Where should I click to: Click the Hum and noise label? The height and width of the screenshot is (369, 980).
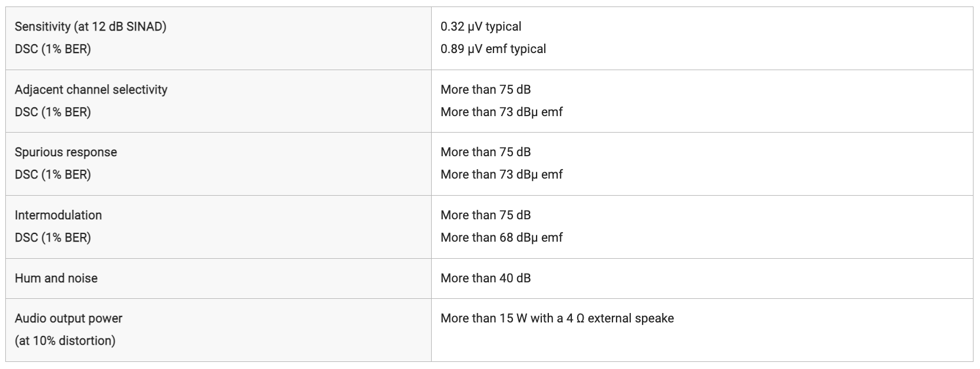coord(56,278)
